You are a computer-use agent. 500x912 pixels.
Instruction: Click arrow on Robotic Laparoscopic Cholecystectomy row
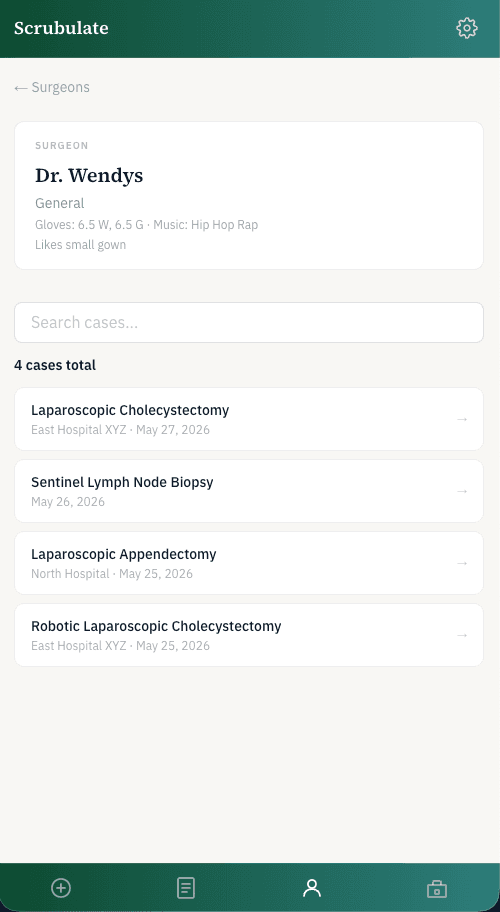[462, 635]
